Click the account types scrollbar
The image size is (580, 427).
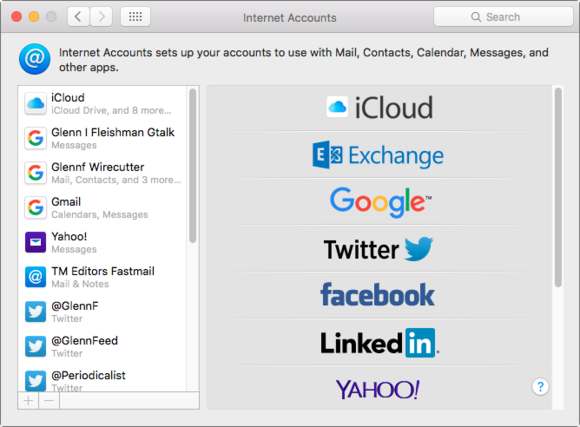pos(558,187)
